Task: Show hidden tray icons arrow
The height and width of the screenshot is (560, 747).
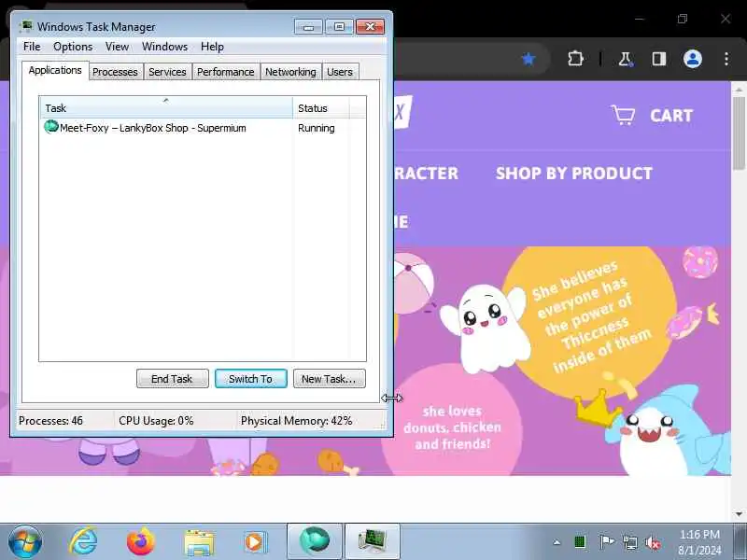Action: (x=557, y=542)
